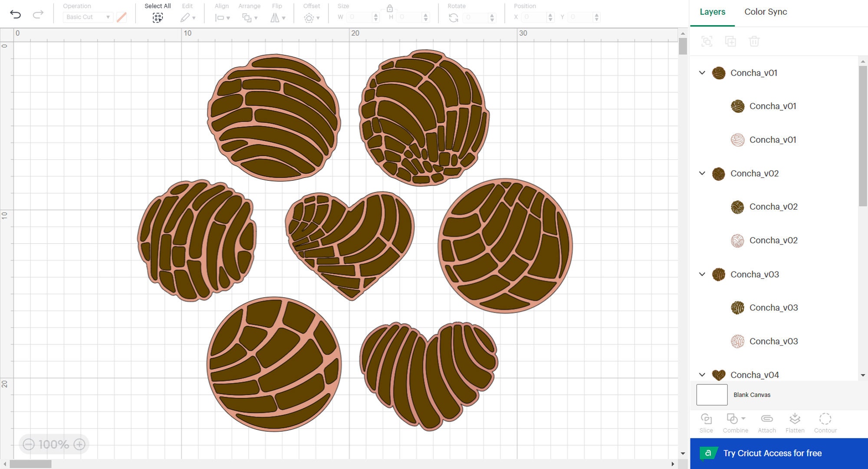
Task: Switch to the Color Sync tab
Action: coord(765,12)
